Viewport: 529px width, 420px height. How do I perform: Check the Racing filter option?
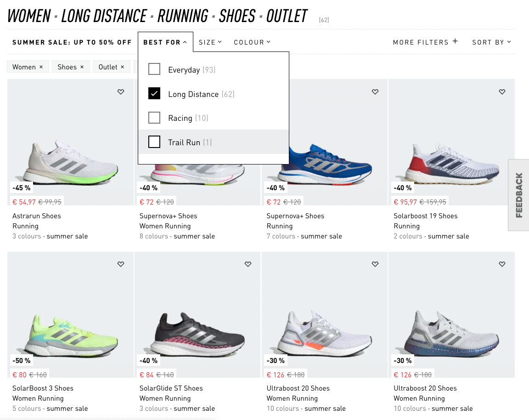pyautogui.click(x=154, y=118)
